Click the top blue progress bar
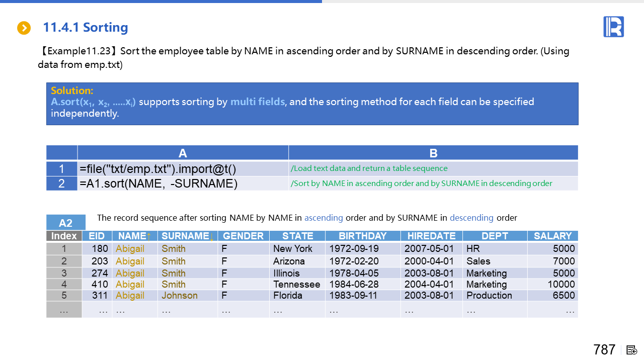 pyautogui.click(x=161, y=2)
